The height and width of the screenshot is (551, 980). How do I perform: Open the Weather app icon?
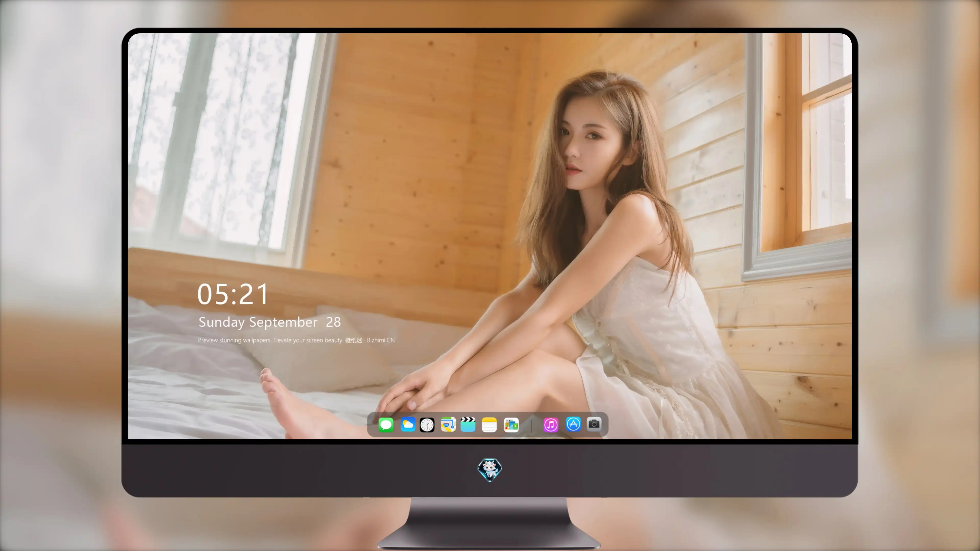408,424
